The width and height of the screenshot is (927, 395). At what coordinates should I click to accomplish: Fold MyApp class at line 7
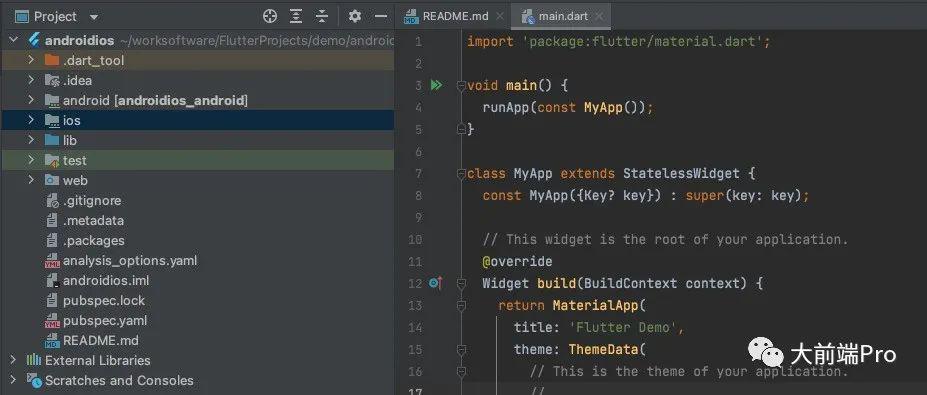[461, 174]
